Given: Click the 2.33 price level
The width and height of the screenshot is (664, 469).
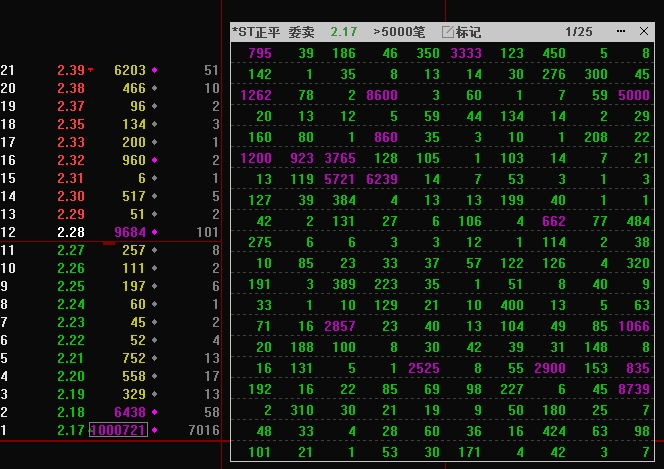Looking at the screenshot, I should click(x=71, y=142).
